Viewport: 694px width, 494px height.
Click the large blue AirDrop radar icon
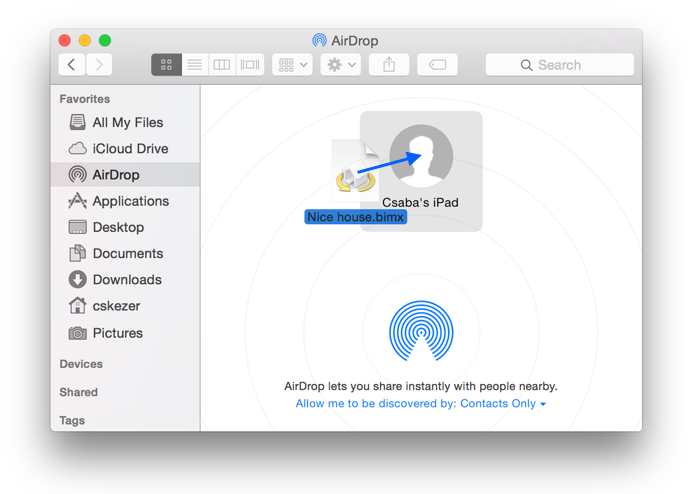pyautogui.click(x=421, y=331)
